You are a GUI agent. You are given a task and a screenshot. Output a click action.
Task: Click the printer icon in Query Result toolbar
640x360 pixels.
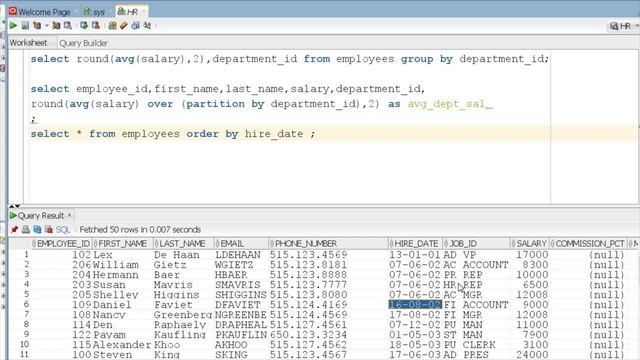tap(26, 229)
